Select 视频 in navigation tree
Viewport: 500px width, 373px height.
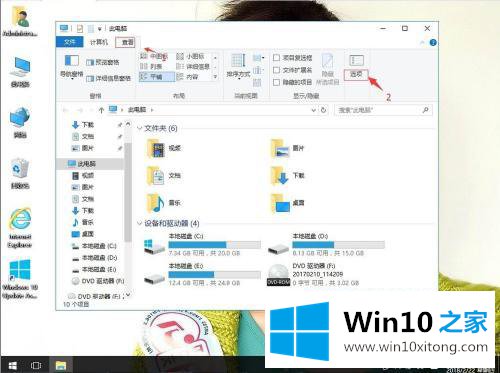pos(83,175)
